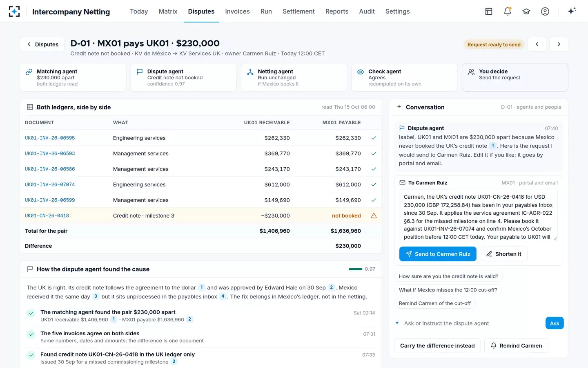Open the graduation cap learning icon

[x=526, y=11]
